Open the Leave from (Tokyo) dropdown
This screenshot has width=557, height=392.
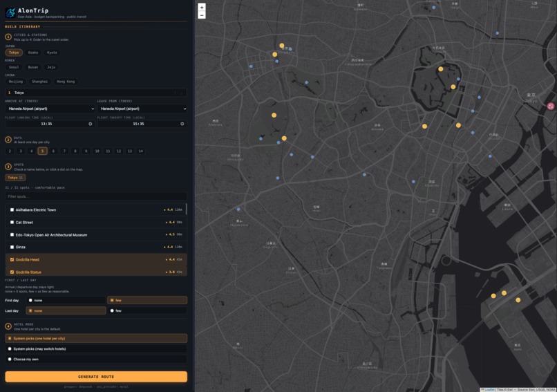tap(142, 109)
